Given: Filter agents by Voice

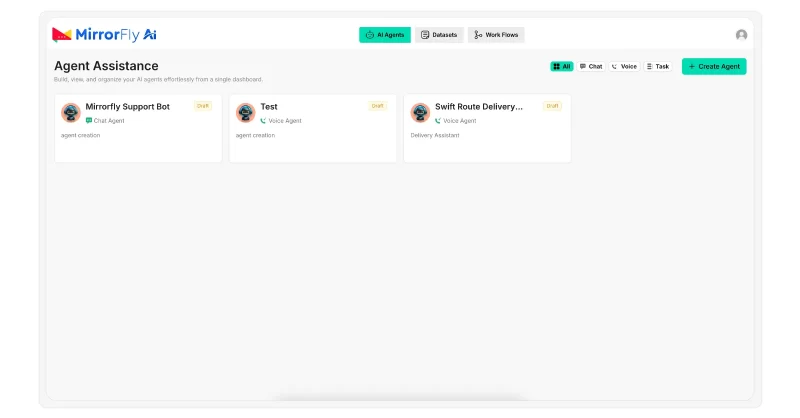Looking at the screenshot, I should [x=624, y=66].
